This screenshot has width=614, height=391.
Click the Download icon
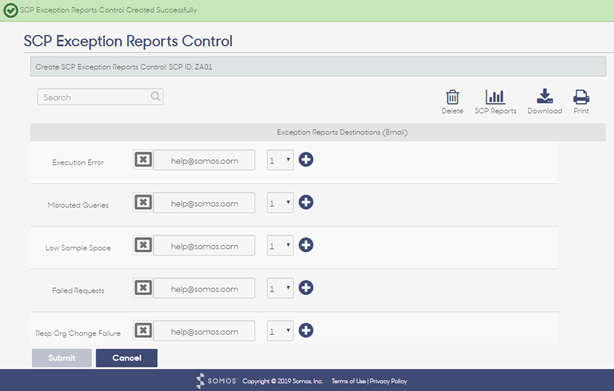[x=545, y=96]
